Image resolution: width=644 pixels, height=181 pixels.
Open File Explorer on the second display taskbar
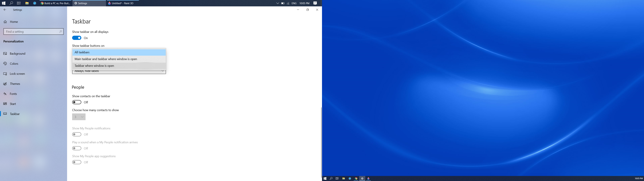[343, 178]
